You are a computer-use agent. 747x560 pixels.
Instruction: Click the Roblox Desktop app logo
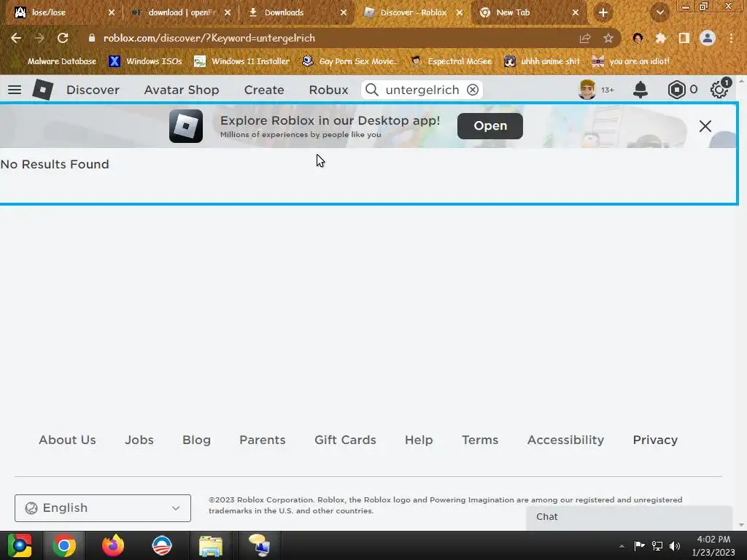click(x=186, y=126)
